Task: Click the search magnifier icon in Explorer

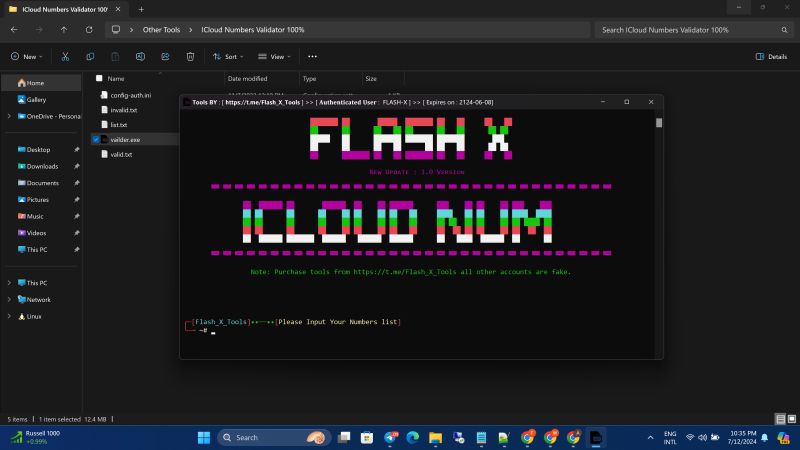Action: [784, 30]
